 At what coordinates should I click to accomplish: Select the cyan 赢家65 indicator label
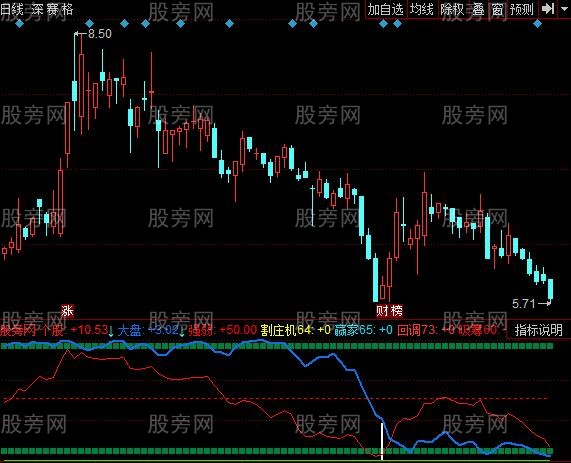354,330
